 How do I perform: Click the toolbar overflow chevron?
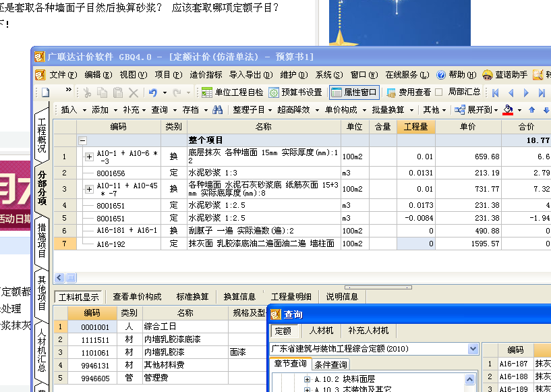(69, 90)
